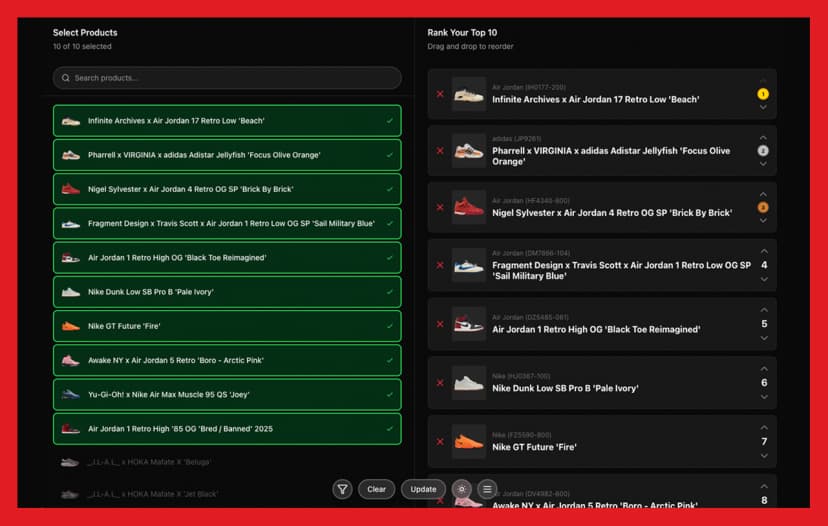Click the gold rank 1 badge

[x=763, y=94]
